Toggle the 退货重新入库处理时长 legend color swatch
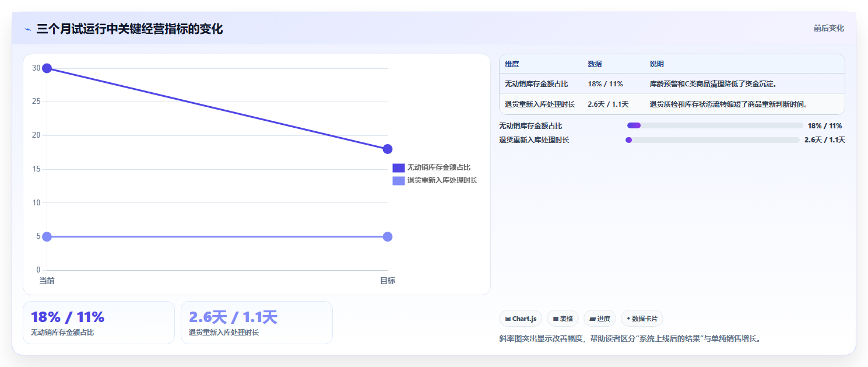The width and height of the screenshot is (868, 367). [399, 181]
